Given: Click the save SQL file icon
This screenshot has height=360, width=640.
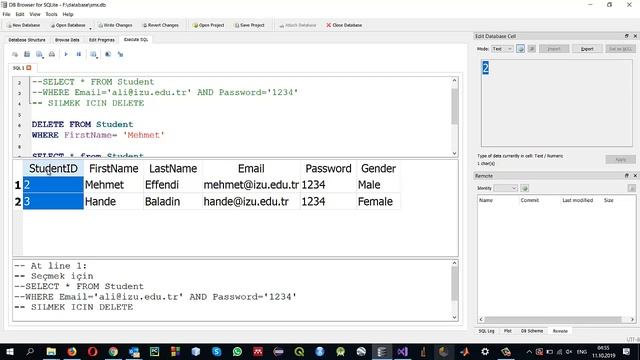Looking at the screenshot, I should click(x=39, y=54).
